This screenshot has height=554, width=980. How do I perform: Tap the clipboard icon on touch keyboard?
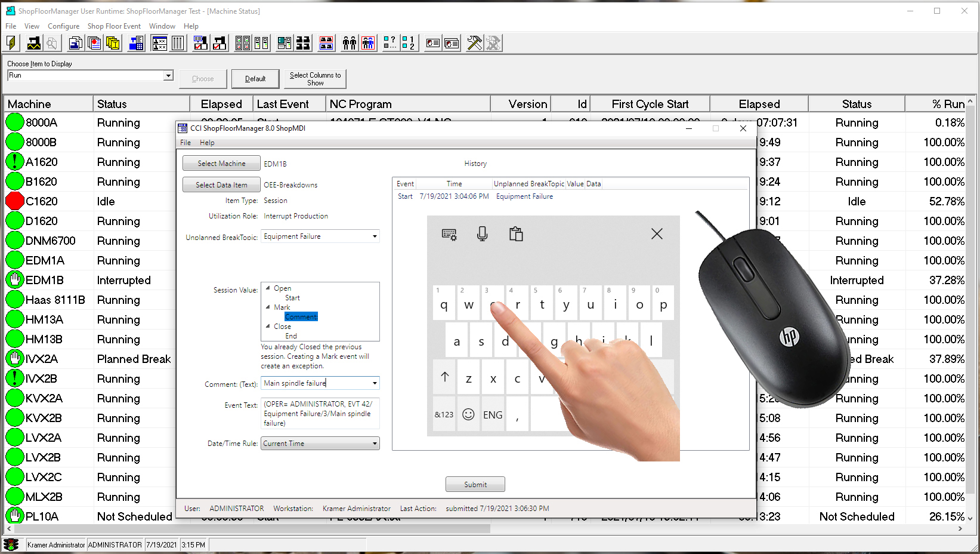coord(516,234)
